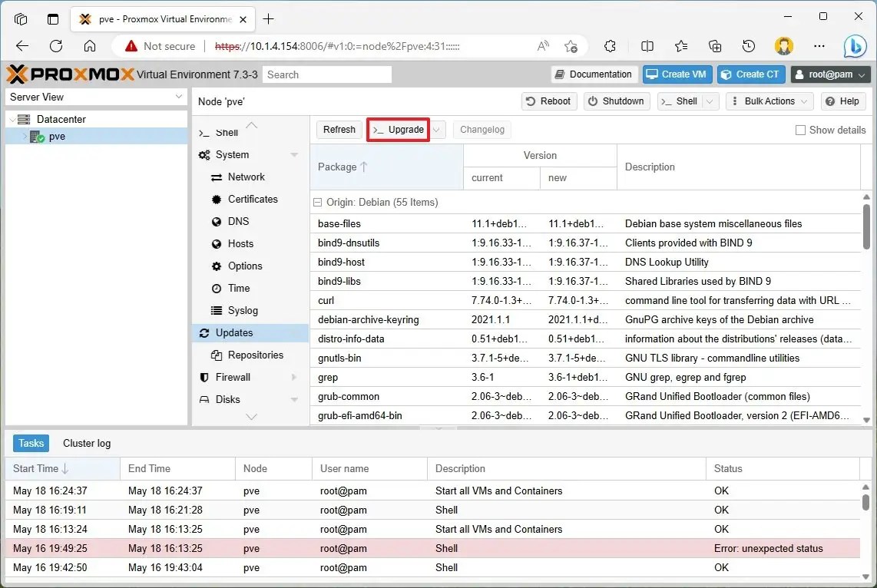Open split screen view
Viewport: 877px width, 588px height.
pyautogui.click(x=647, y=46)
